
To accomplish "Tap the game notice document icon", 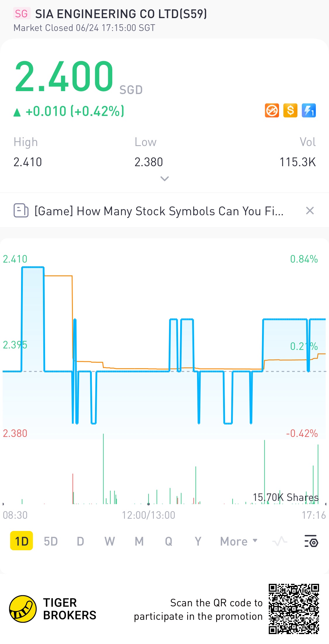I will tap(21, 211).
